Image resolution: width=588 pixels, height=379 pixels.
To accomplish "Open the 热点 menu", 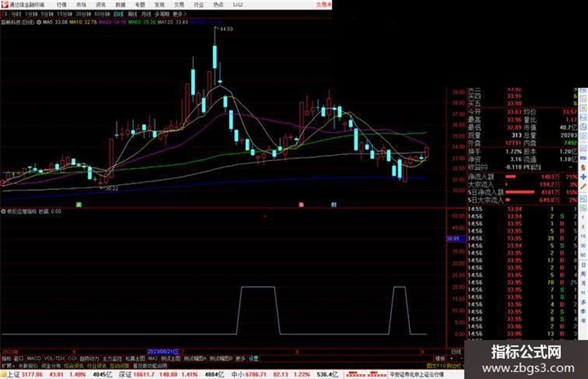I will (218, 5).
